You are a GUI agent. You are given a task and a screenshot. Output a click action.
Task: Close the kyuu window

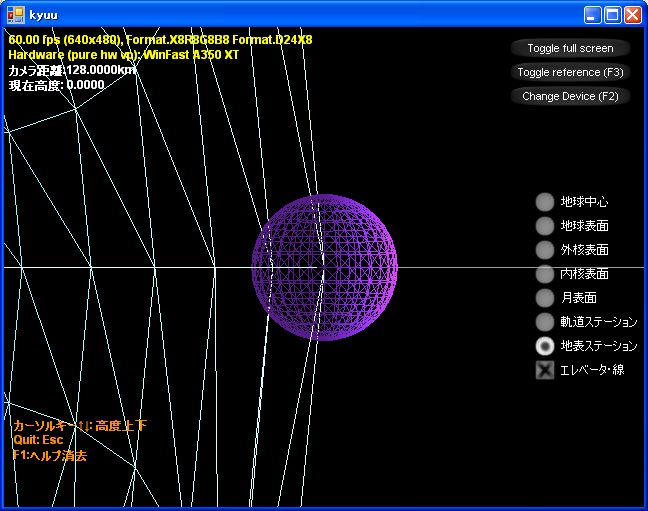tap(633, 15)
